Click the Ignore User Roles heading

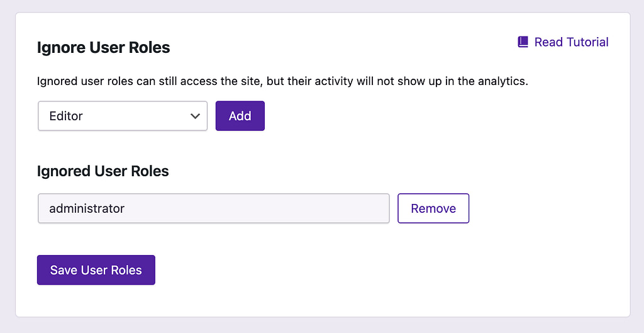(x=104, y=48)
